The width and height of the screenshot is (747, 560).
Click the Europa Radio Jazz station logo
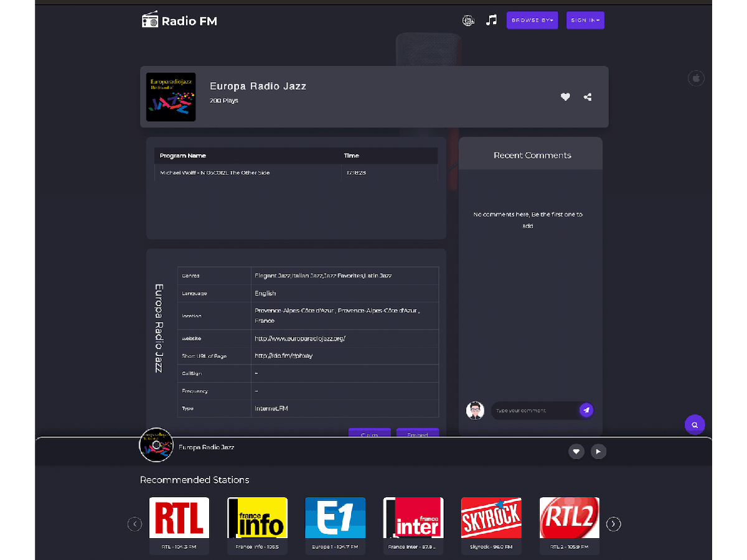[171, 97]
